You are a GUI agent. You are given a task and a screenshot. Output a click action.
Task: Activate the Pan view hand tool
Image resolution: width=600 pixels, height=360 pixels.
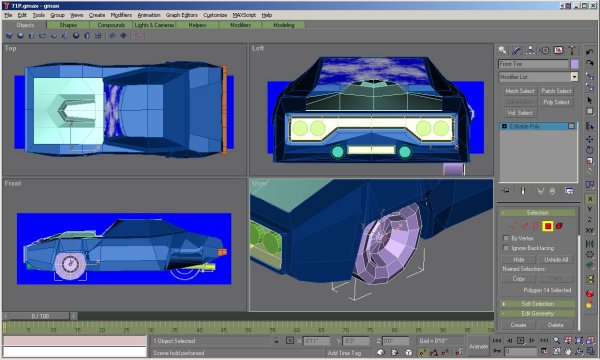pos(568,351)
